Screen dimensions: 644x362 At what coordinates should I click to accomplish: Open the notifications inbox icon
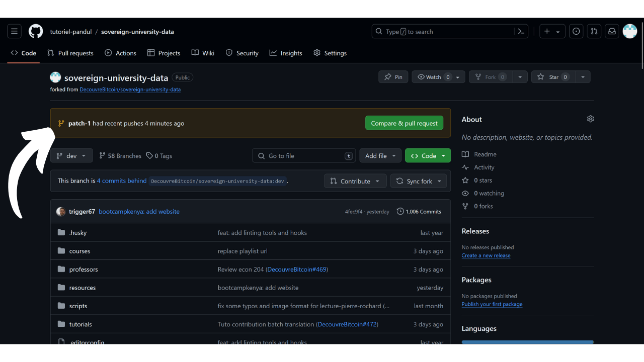[612, 32]
